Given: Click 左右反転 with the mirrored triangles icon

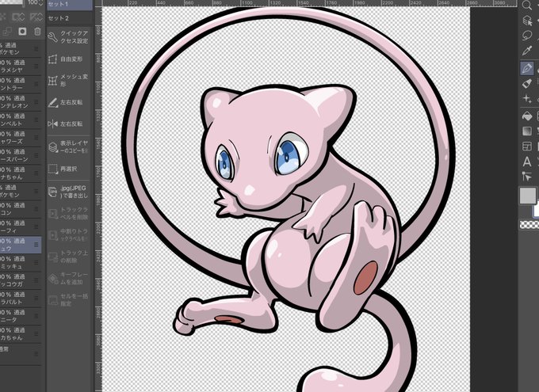Looking at the screenshot, I should pyautogui.click(x=53, y=124).
